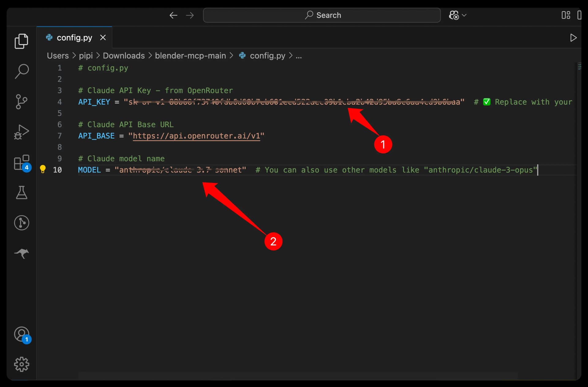Click the command center Search box
The image size is (588, 387).
(322, 15)
